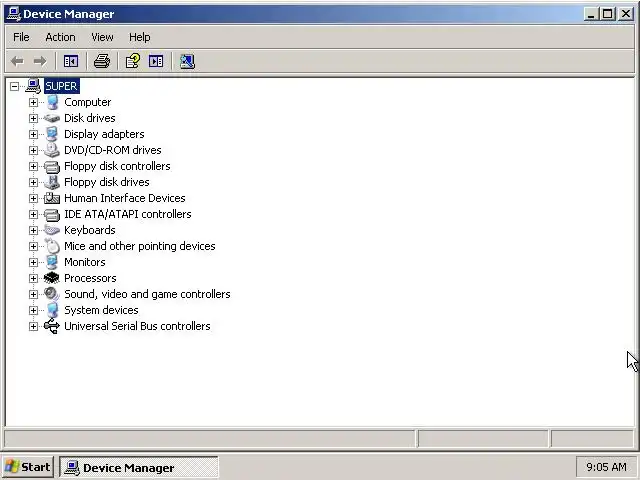Image resolution: width=640 pixels, height=480 pixels.
Task: Expand the Keyboards node
Action: tap(33, 230)
